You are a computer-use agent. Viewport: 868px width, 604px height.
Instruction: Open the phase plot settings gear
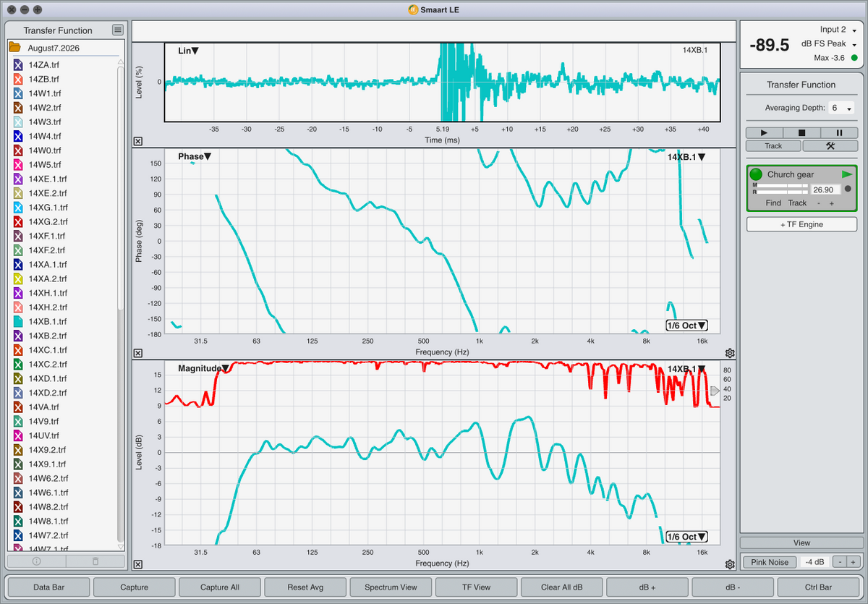[730, 354]
